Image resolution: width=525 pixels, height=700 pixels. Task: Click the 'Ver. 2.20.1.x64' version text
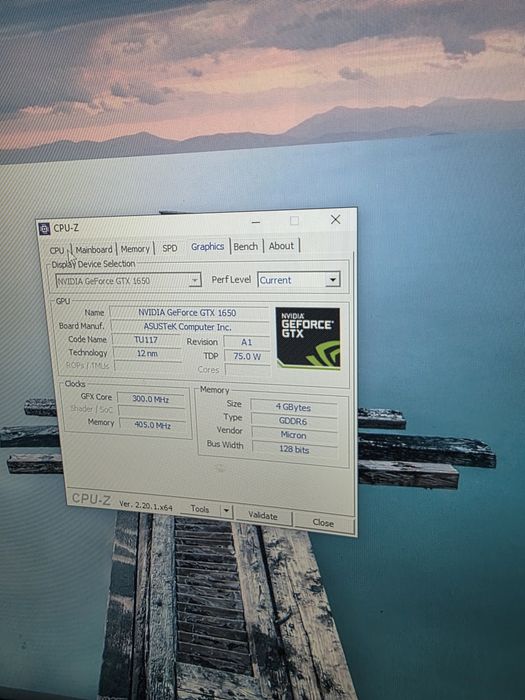pyautogui.click(x=146, y=506)
